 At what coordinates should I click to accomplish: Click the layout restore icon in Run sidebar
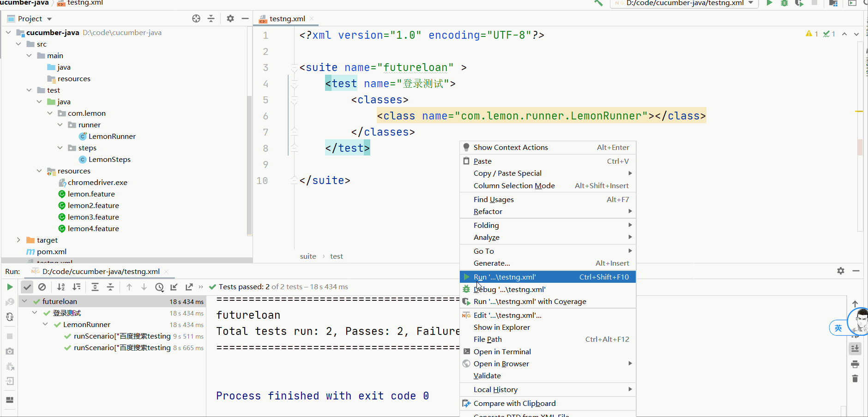10,400
